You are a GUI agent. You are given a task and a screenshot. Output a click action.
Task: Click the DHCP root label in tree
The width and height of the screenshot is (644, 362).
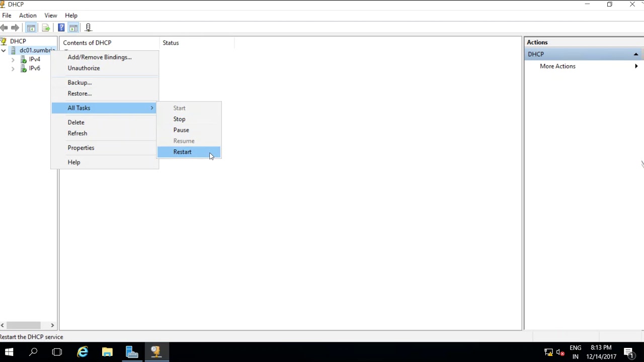(18, 41)
